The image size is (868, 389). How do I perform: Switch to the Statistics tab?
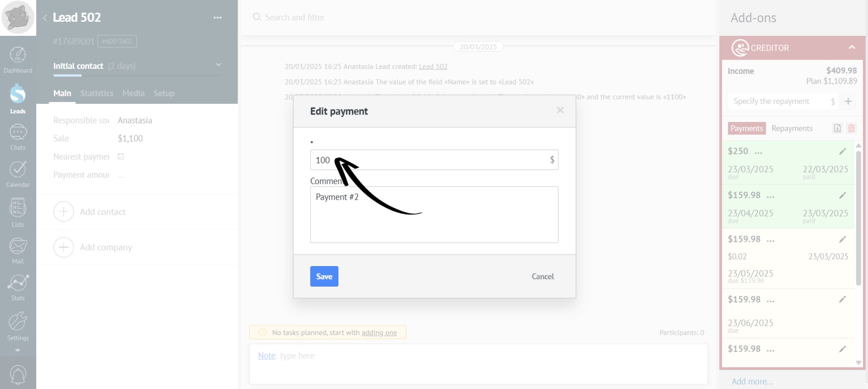(x=96, y=93)
